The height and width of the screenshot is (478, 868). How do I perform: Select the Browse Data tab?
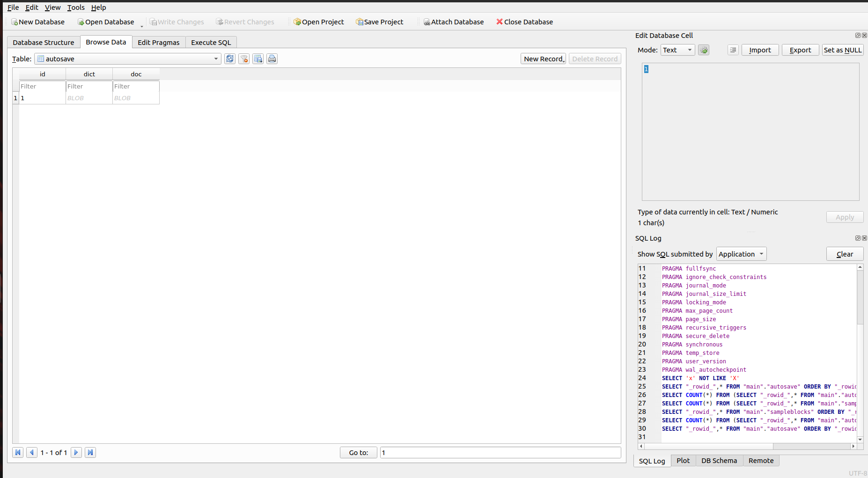106,42
